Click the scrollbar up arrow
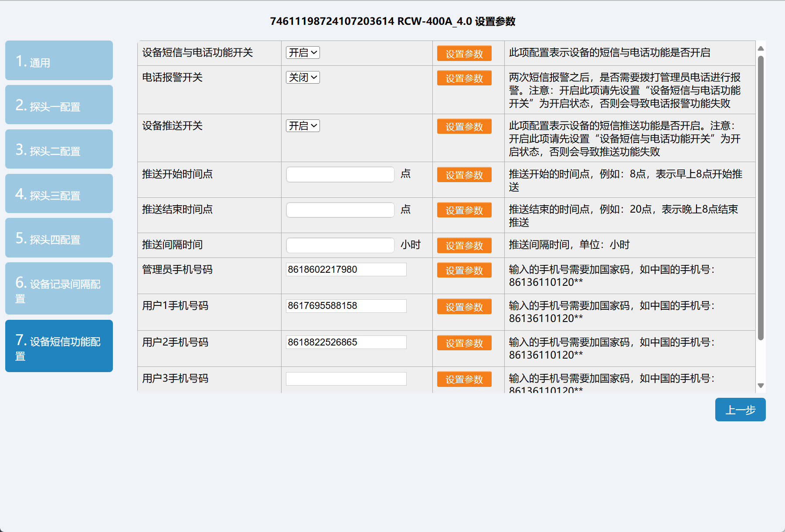 coord(761,48)
